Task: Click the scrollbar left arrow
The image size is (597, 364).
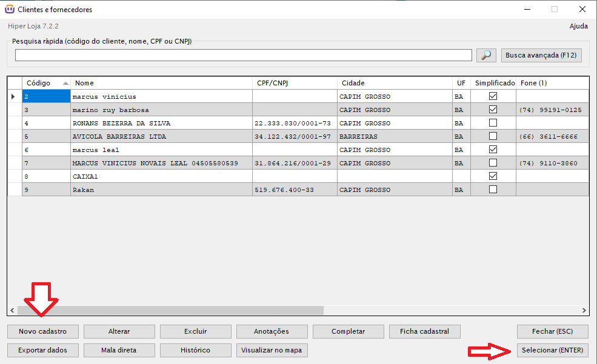Action: tap(12, 310)
